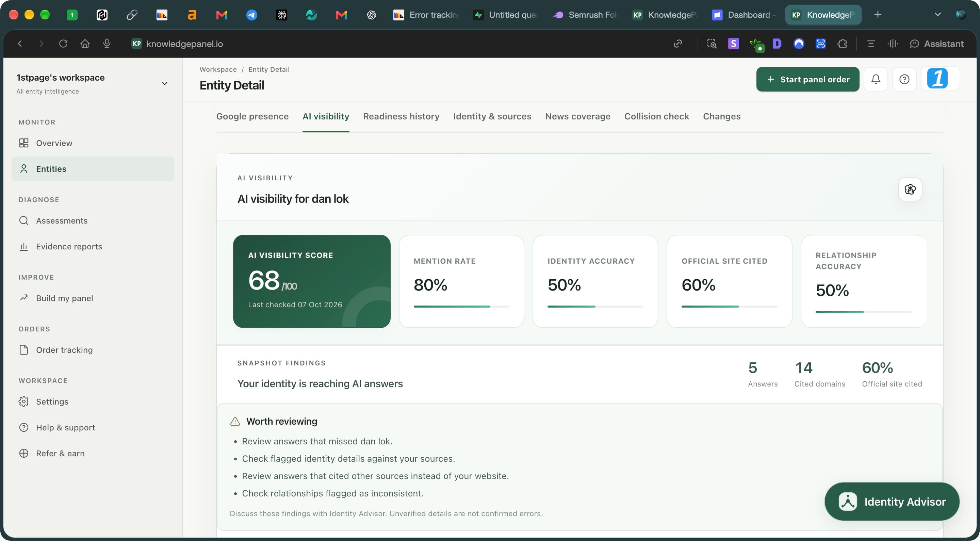The height and width of the screenshot is (541, 980).
Task: Open Refer & earn
Action: click(x=93, y=454)
